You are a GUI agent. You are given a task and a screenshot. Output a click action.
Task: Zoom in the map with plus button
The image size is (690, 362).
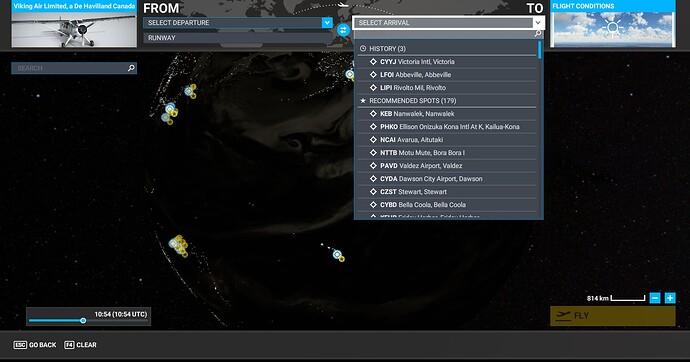(x=670, y=298)
